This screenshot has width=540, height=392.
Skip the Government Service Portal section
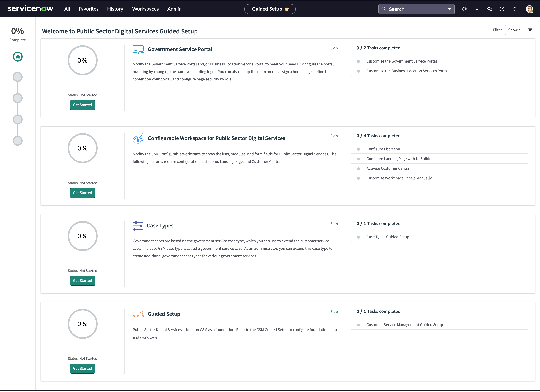click(x=334, y=48)
